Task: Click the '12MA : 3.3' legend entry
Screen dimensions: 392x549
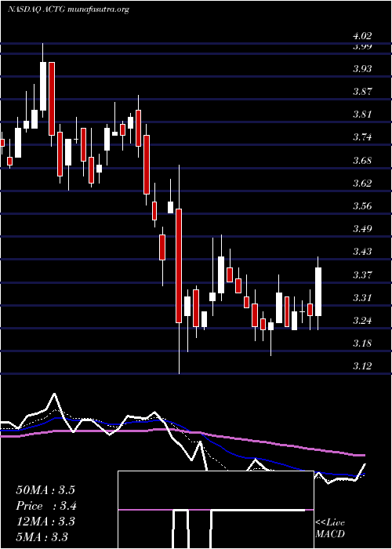Action: [x=45, y=522]
